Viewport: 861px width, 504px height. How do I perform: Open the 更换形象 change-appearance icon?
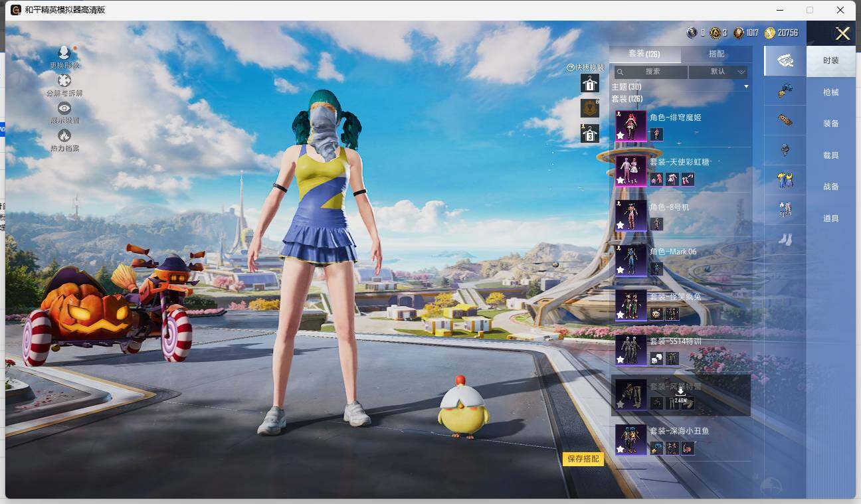[x=64, y=53]
